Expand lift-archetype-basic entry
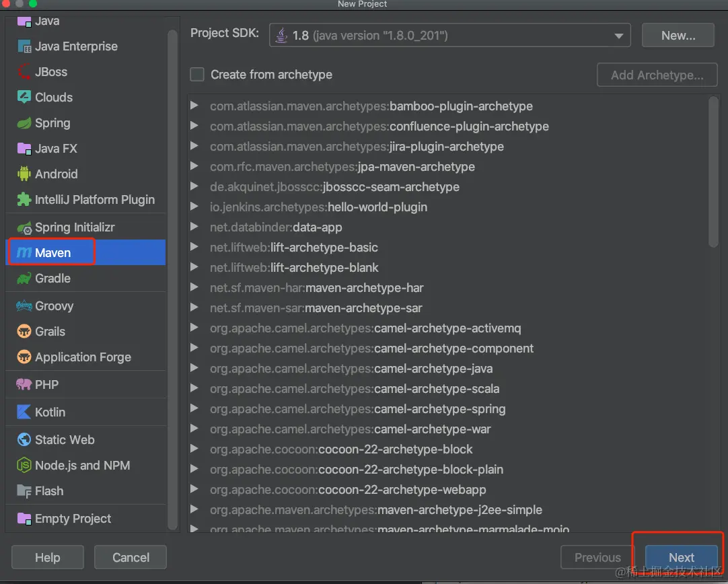Screen dimensions: 728x584 [x=194, y=247]
